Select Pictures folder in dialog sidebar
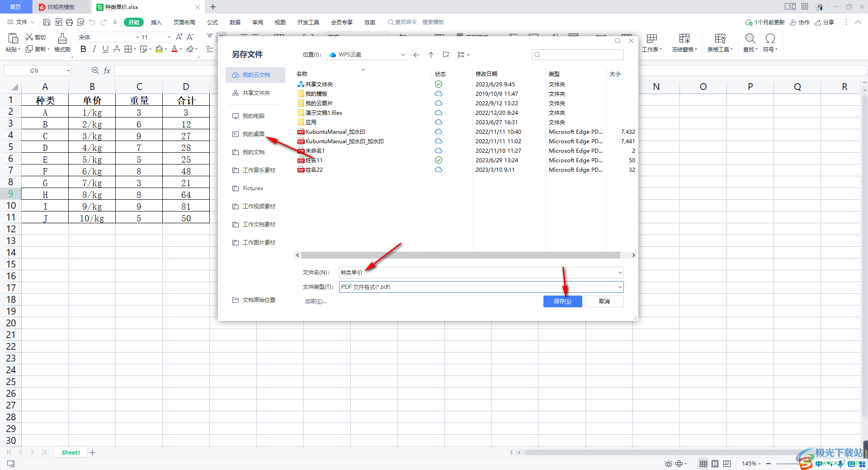This screenshot has width=868, height=470. pos(255,188)
